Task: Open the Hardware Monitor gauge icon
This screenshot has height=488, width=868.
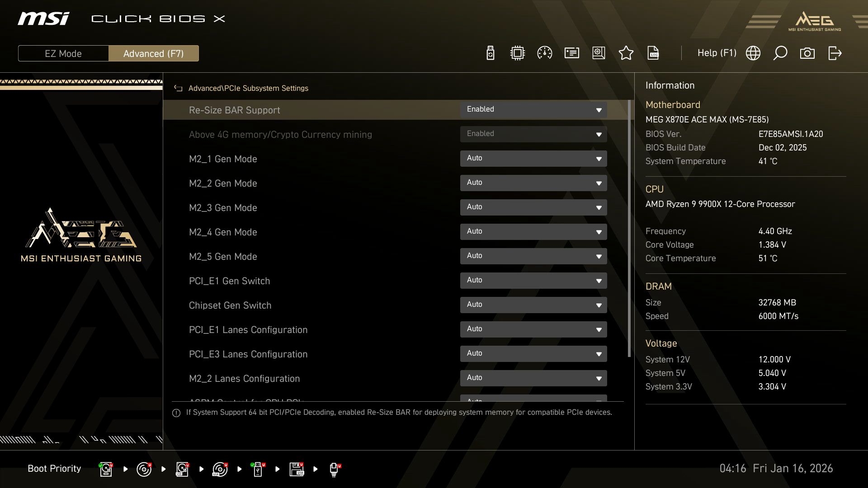Action: [x=544, y=53]
